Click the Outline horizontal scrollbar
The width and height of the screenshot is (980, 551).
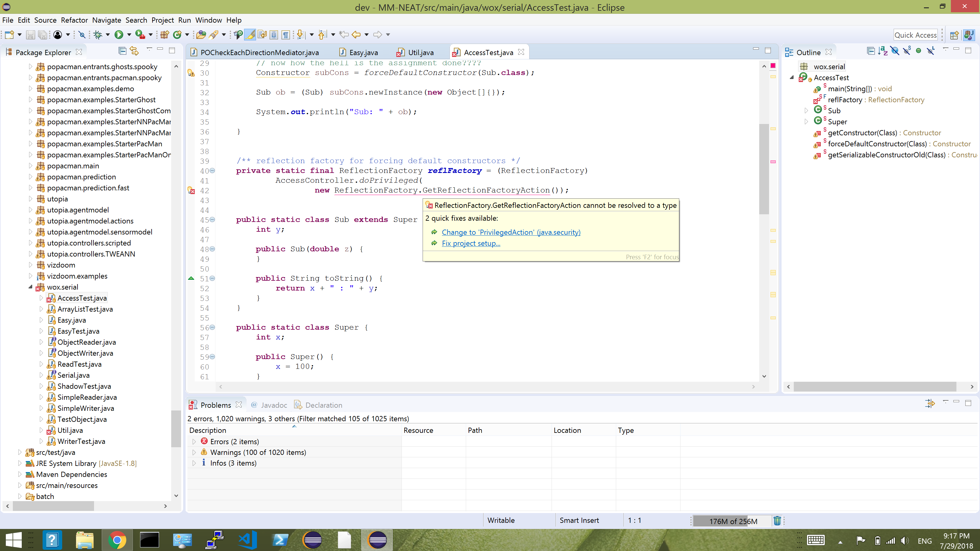[x=875, y=387]
